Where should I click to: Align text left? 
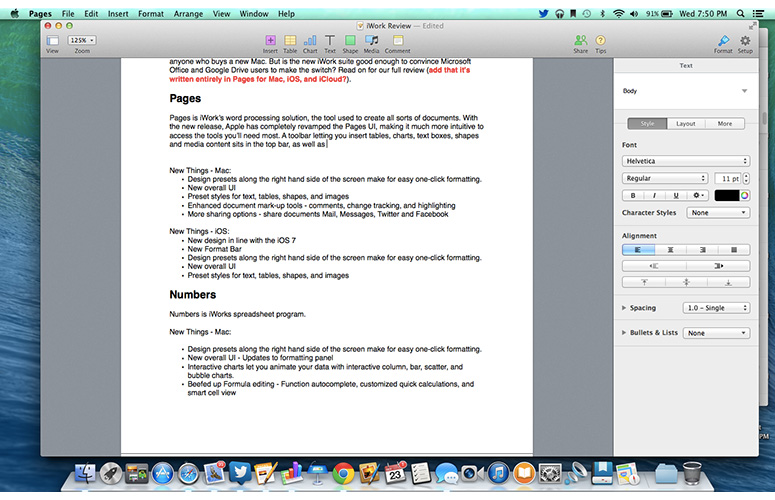coord(638,250)
